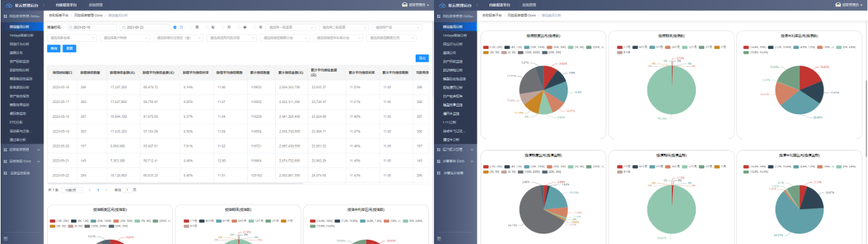The image size is (868, 244).
Task: Open the 请选择授信年利率分组 dropdown
Action: coord(338,37)
